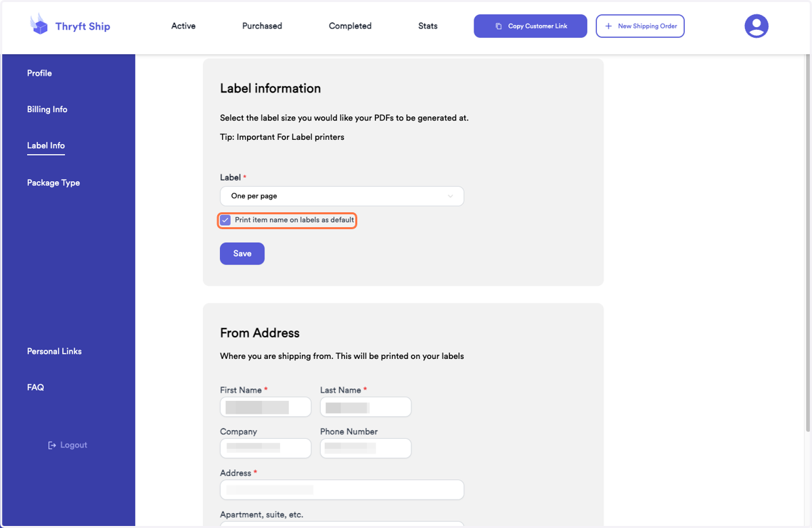Screen dimensions: 812x528
Task: Open the user profile avatar icon
Action: (x=756, y=26)
